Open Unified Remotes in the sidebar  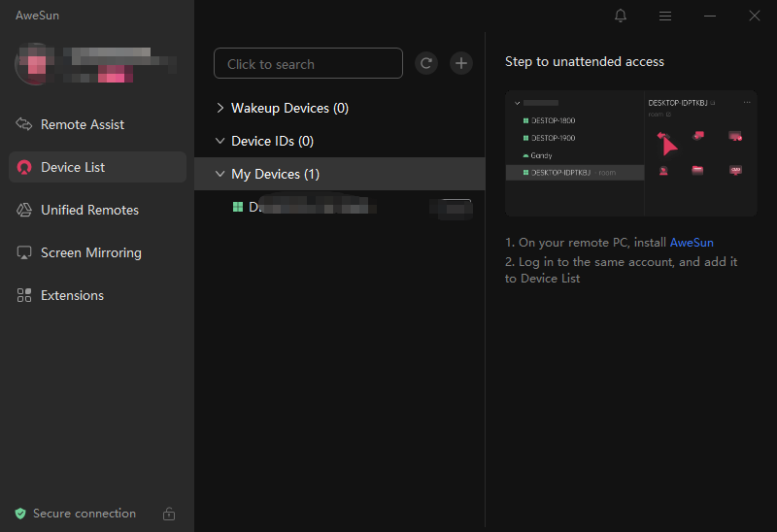(x=89, y=210)
